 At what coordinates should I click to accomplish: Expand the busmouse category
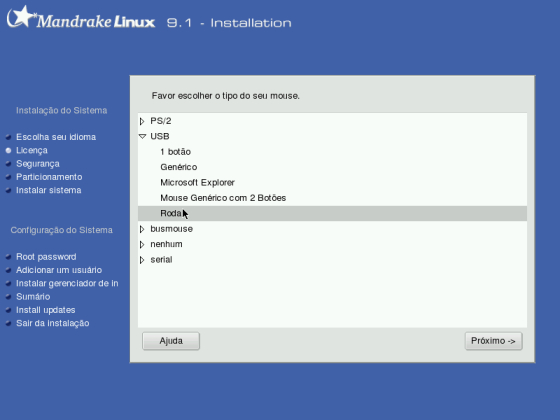pos(142,229)
